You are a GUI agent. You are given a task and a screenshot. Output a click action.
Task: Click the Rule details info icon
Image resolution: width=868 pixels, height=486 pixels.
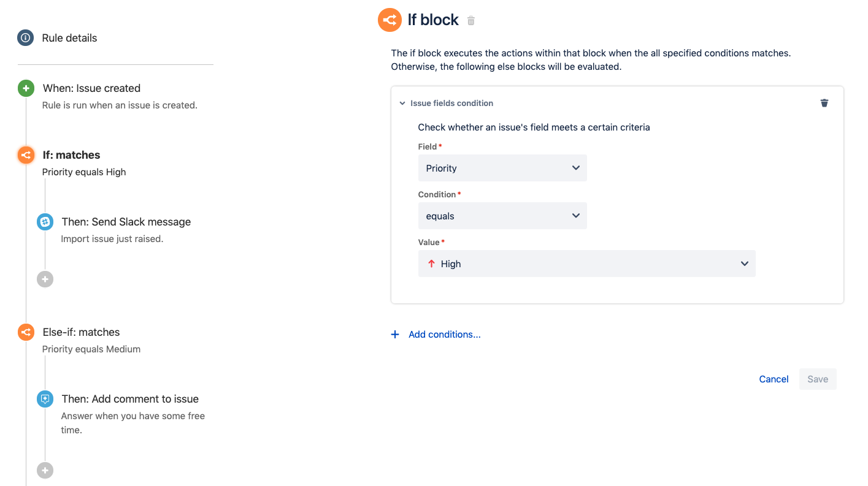click(25, 38)
